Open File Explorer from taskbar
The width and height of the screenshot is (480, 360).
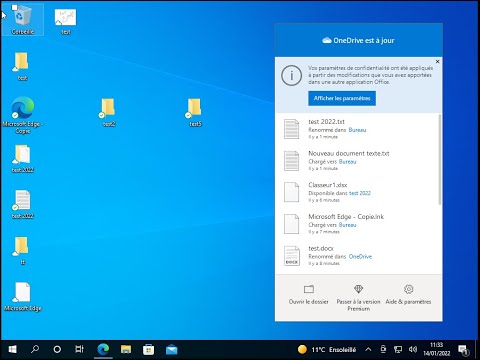click(126, 349)
